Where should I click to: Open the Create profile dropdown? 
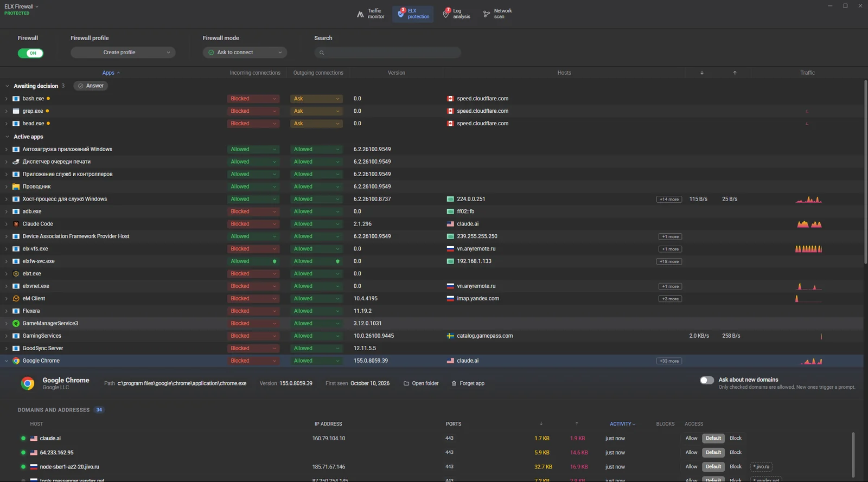tap(123, 53)
